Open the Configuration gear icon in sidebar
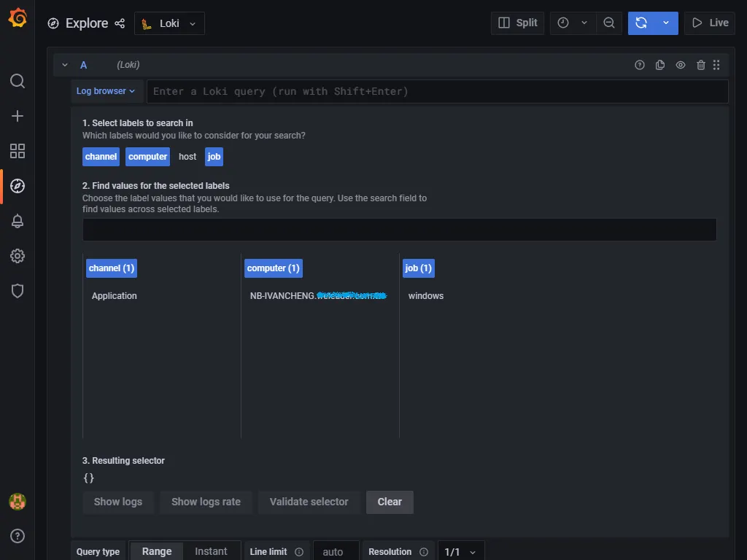747x560 pixels. [18, 256]
